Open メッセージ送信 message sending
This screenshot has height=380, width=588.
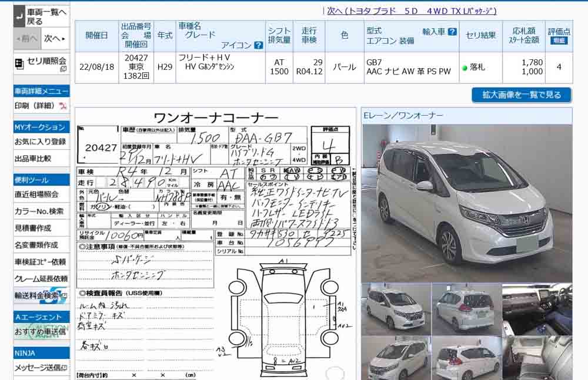pyautogui.click(x=41, y=368)
